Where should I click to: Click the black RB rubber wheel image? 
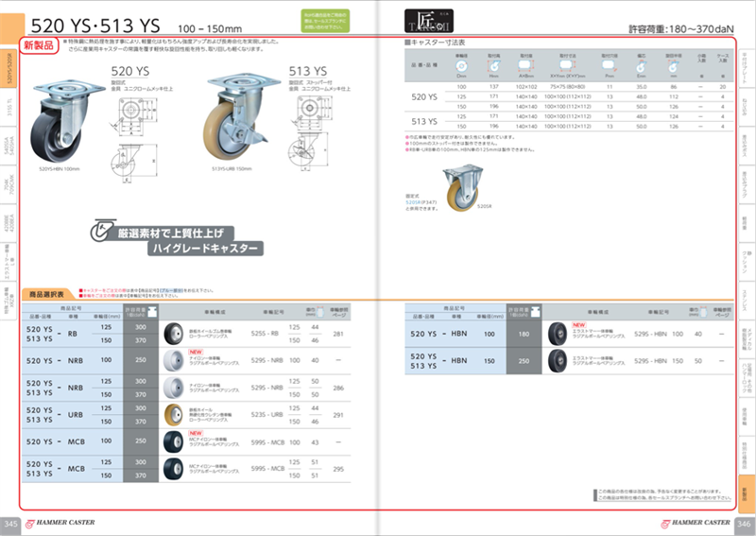point(174,334)
